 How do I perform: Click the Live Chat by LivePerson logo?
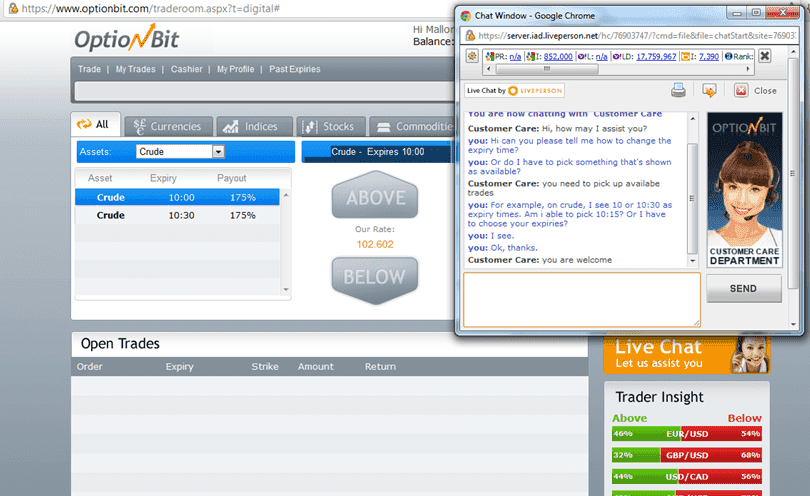coord(514,90)
